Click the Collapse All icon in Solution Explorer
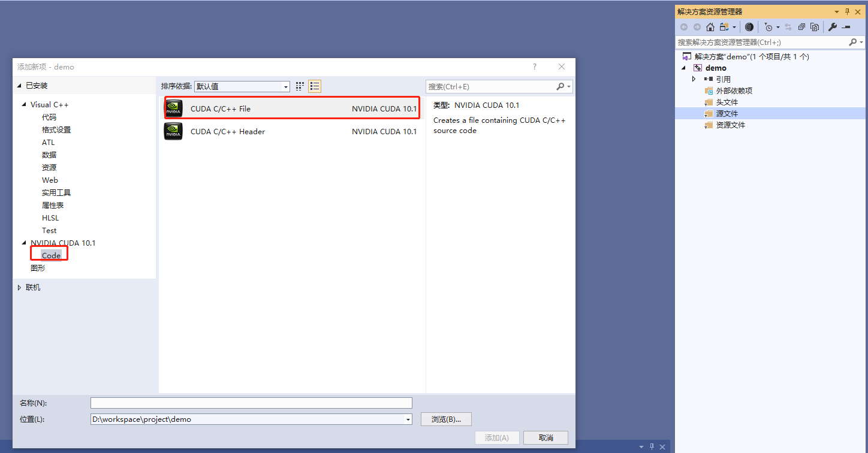The height and width of the screenshot is (453, 868). [801, 26]
